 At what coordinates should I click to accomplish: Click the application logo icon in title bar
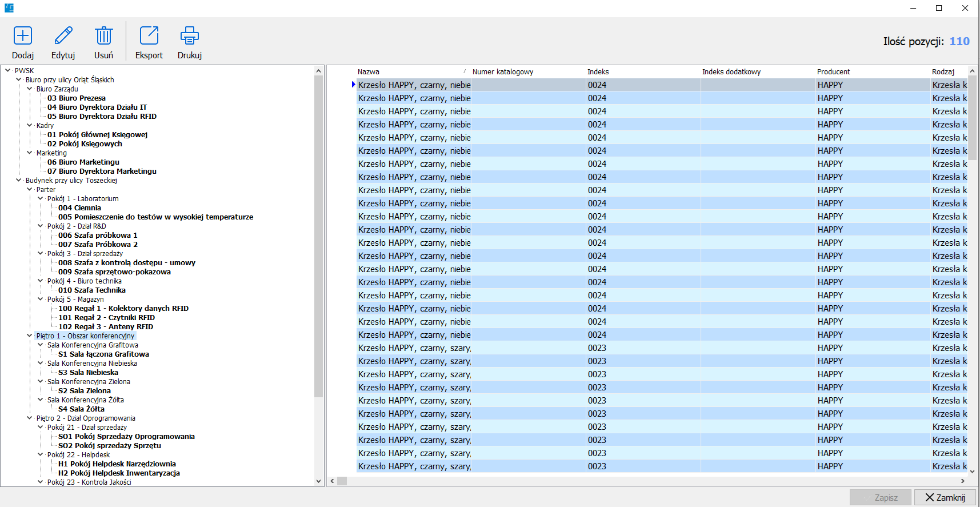(x=9, y=8)
